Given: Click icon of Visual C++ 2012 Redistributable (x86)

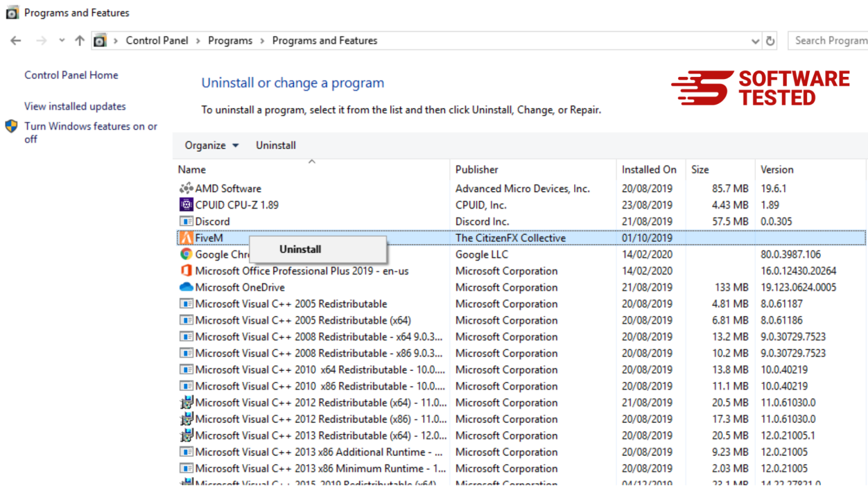Looking at the screenshot, I should tap(186, 419).
